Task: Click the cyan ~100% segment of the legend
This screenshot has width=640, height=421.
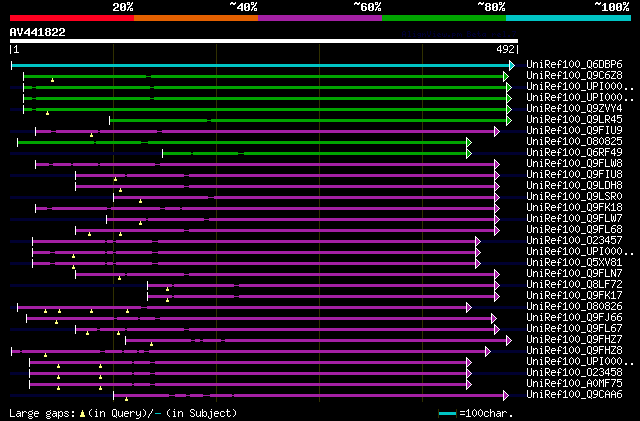Action: pos(569,18)
